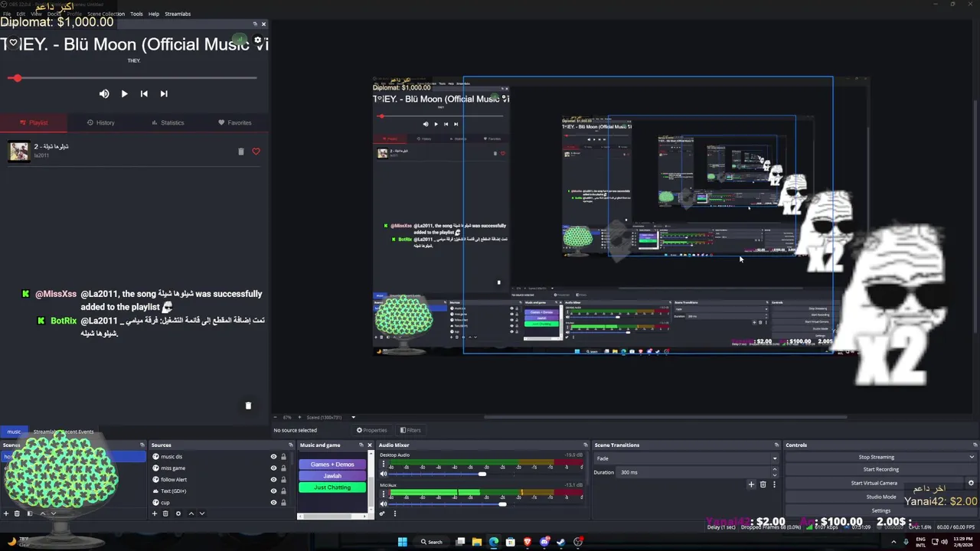Image resolution: width=980 pixels, height=551 pixels.
Task: Open the Scene Collection menu
Action: click(x=106, y=14)
